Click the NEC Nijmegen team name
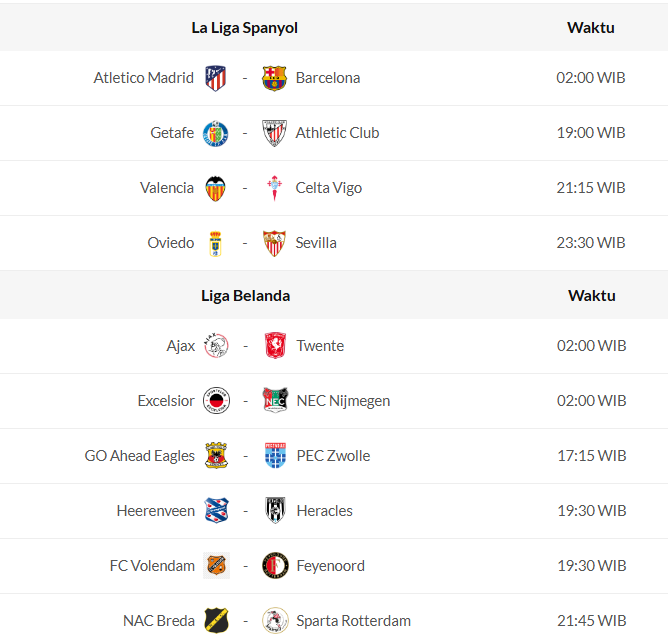 click(x=343, y=401)
